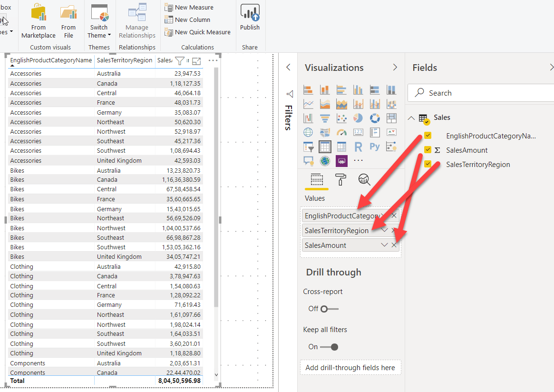Choose the Pie chart visualization
The width and height of the screenshot is (554, 392).
(358, 118)
